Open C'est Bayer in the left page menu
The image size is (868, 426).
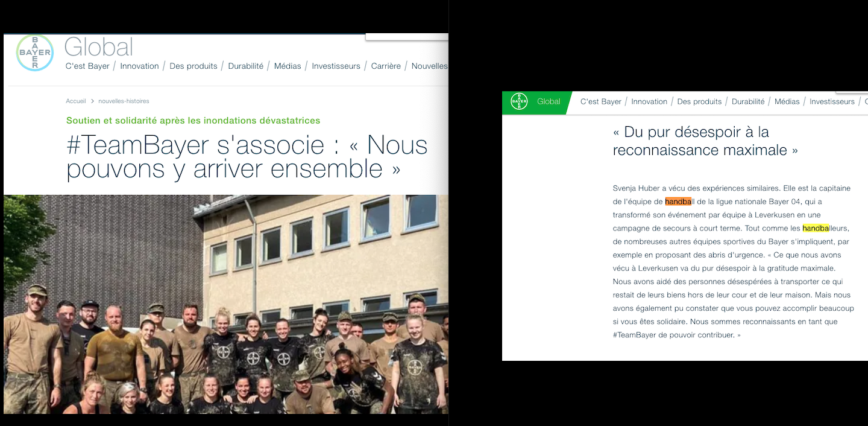coord(87,66)
